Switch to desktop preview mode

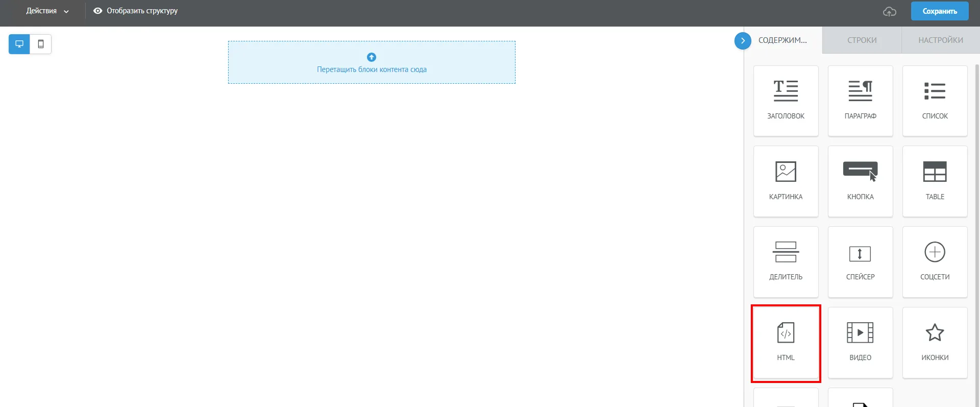[x=19, y=44]
